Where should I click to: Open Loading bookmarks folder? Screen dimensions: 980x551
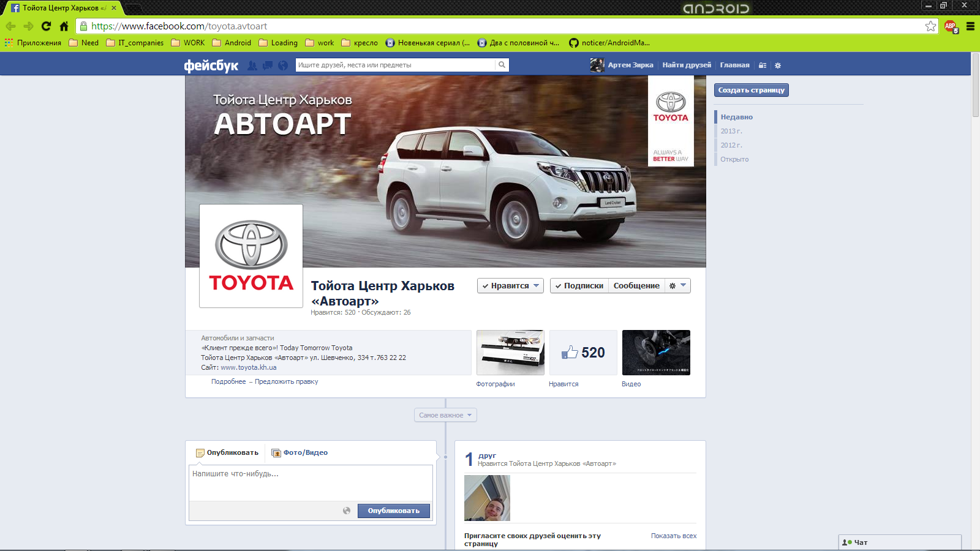[278, 43]
